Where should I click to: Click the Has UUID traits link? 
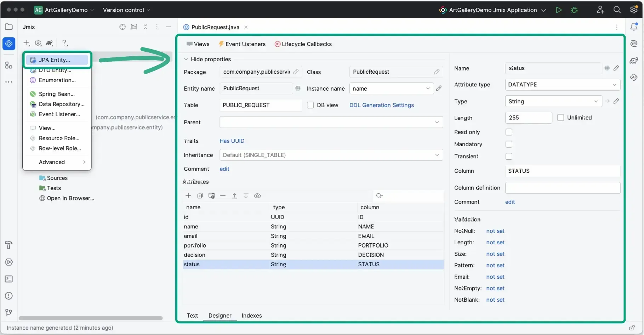(232, 141)
